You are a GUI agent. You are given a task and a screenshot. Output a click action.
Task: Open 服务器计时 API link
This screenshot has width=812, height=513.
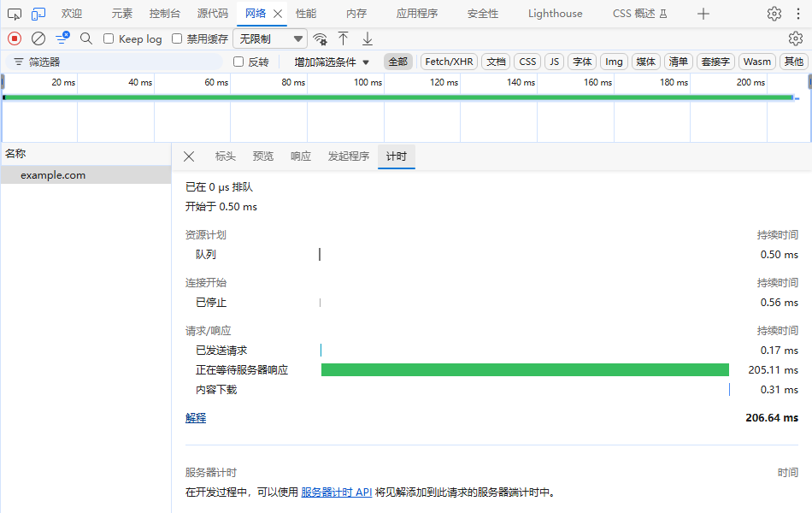337,492
